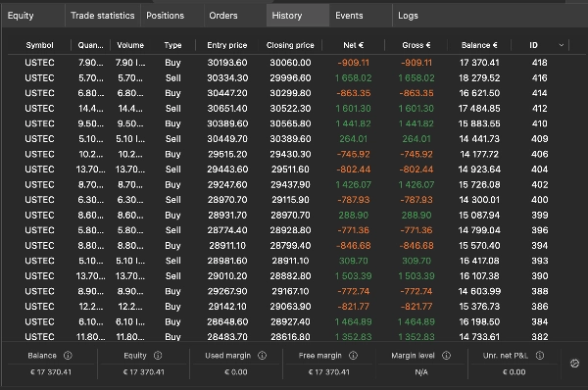Image resolution: width=588 pixels, height=390 pixels.
Task: Show info for Used margin
Action: [262, 355]
